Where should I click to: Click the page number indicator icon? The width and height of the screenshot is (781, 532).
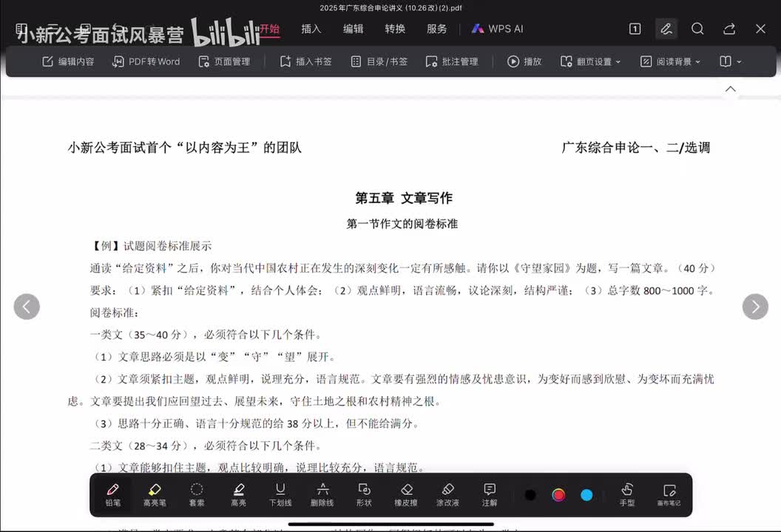click(635, 29)
